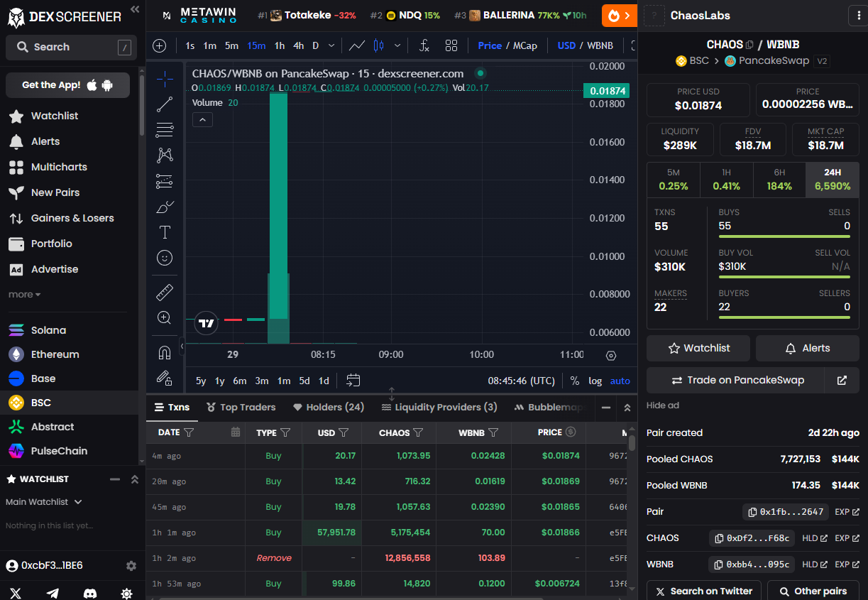868x600 pixels.
Task: Select the crosshair cursor tool
Action: click(x=165, y=77)
